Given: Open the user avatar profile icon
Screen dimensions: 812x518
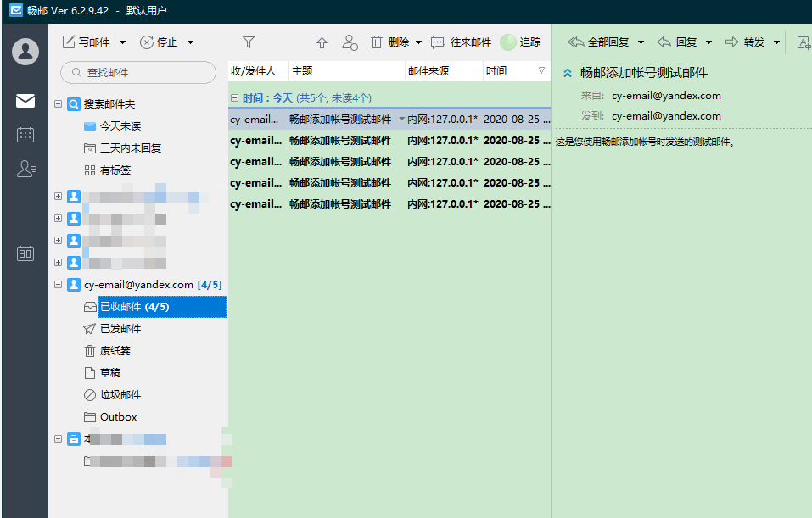Looking at the screenshot, I should (x=25, y=51).
